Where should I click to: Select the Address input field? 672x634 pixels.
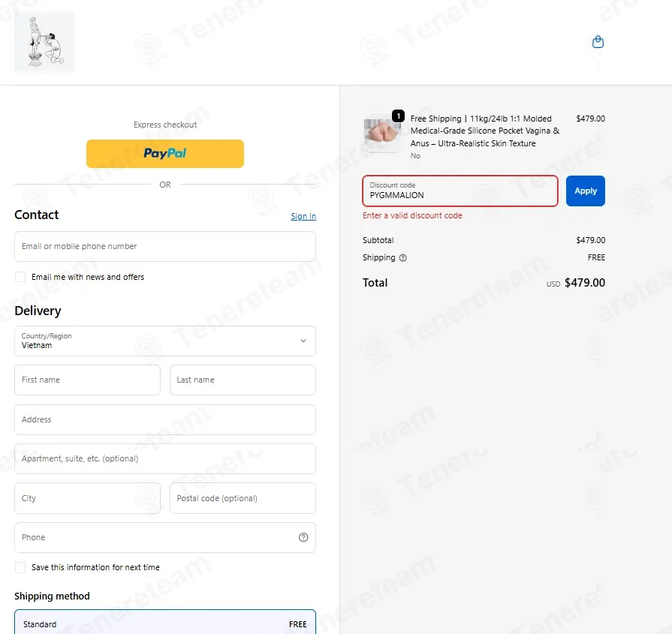(x=165, y=420)
